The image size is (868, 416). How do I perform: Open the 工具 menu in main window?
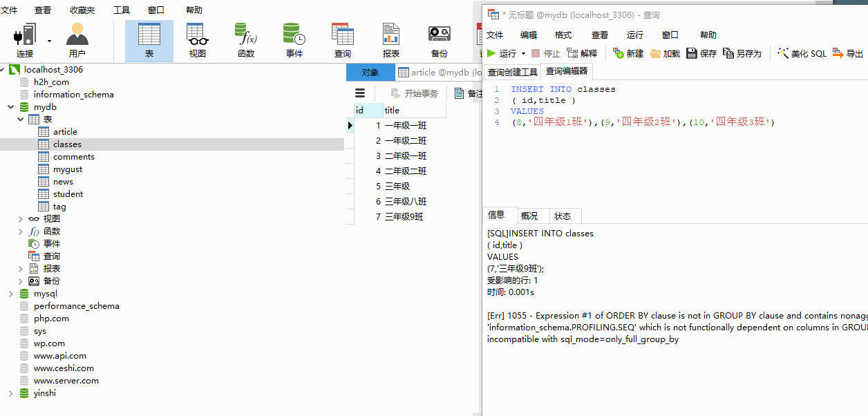click(121, 10)
